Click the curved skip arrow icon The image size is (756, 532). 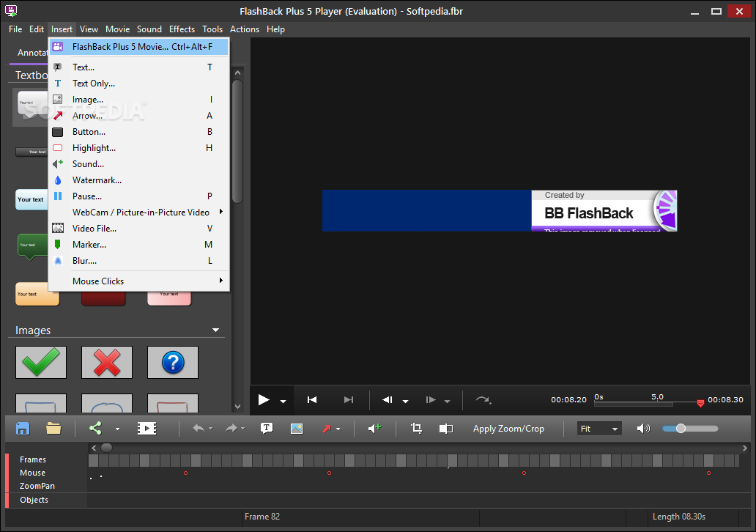[483, 400]
